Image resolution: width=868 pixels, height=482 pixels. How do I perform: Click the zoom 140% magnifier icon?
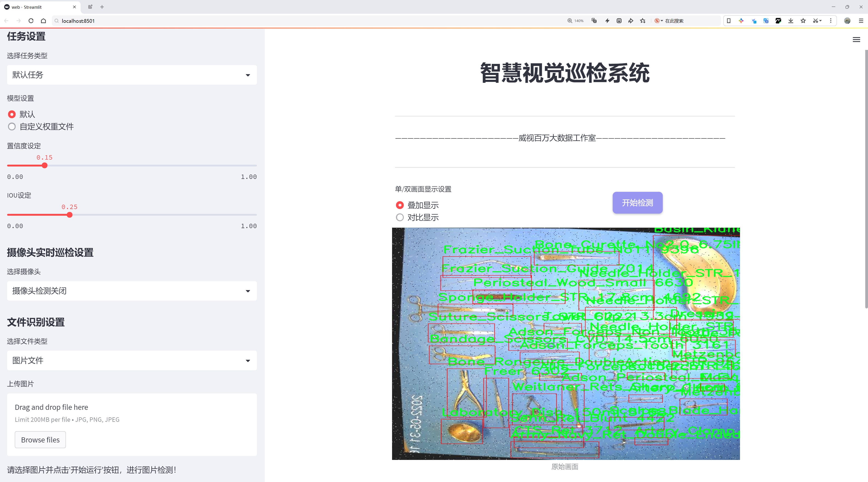570,21
